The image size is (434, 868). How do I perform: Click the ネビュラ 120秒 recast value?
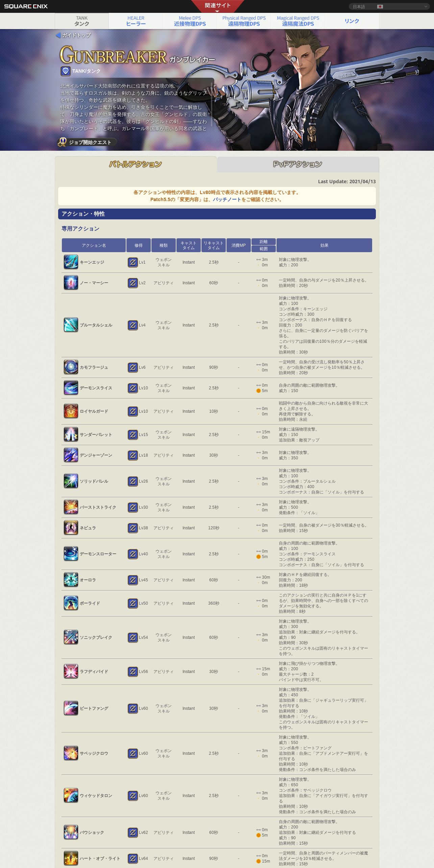coord(214,528)
